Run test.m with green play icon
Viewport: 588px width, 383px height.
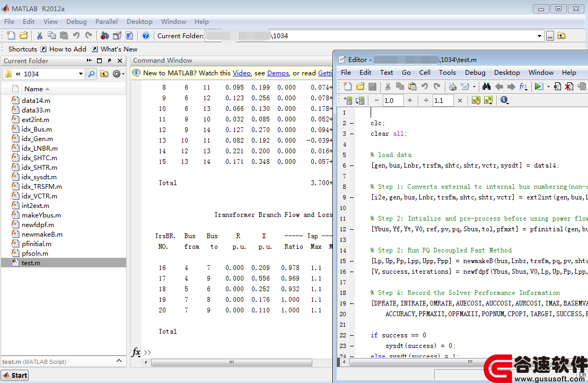click(x=539, y=86)
